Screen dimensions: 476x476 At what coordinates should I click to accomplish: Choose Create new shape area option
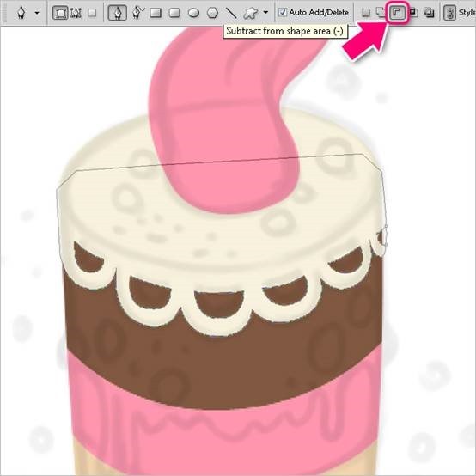(366, 13)
